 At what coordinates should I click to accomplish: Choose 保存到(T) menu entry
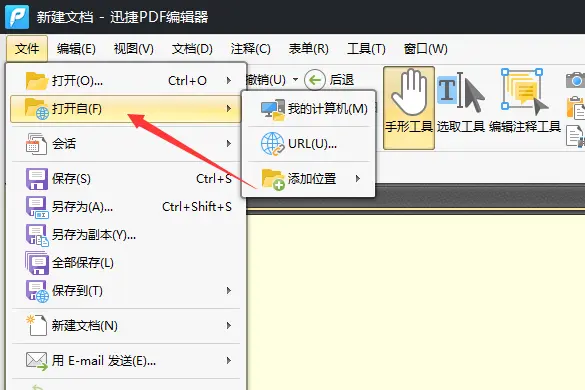click(126, 291)
